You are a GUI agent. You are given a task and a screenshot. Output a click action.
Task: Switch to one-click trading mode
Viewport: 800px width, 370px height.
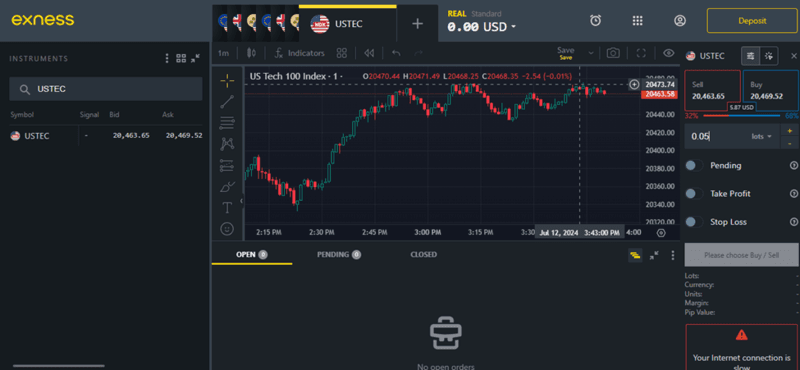[x=769, y=56]
